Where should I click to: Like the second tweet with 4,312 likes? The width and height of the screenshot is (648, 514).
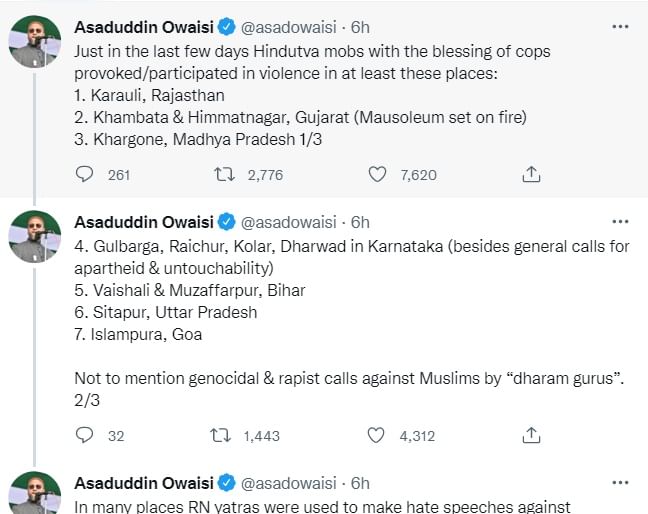pyautogui.click(x=377, y=435)
